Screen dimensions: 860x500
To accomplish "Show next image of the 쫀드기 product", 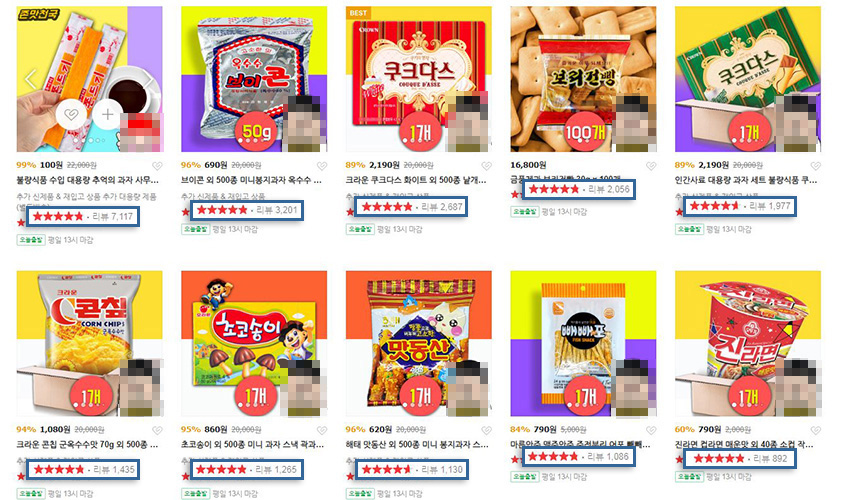I will pos(149,80).
